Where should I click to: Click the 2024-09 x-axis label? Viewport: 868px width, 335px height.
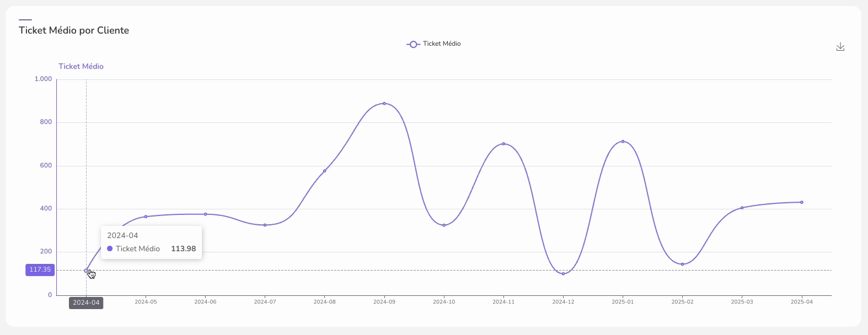384,302
